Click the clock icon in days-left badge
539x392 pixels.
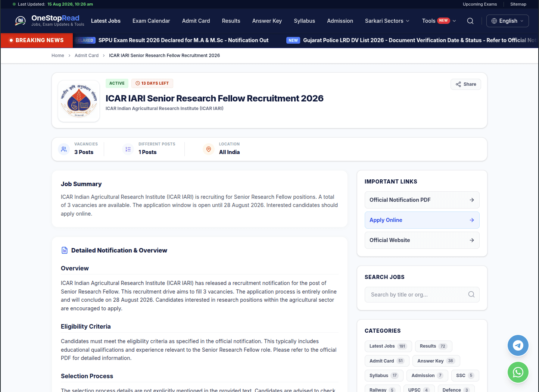coord(138,83)
